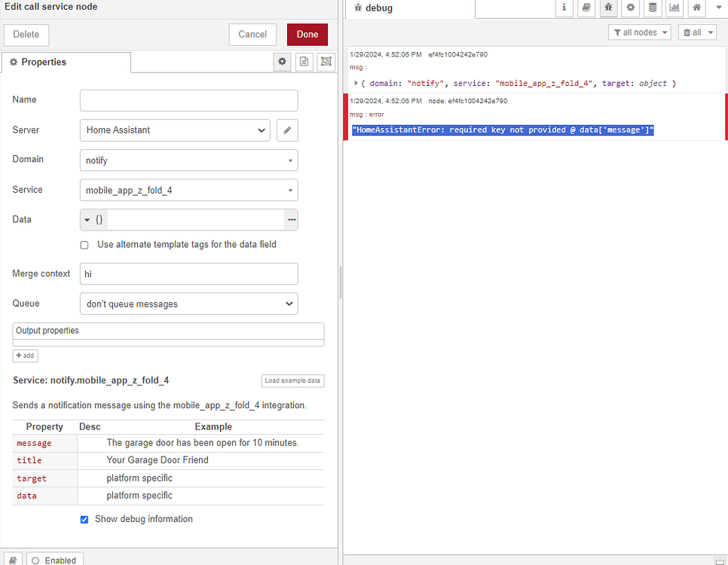Click the debug window popout icon

pyautogui.click(x=720, y=560)
